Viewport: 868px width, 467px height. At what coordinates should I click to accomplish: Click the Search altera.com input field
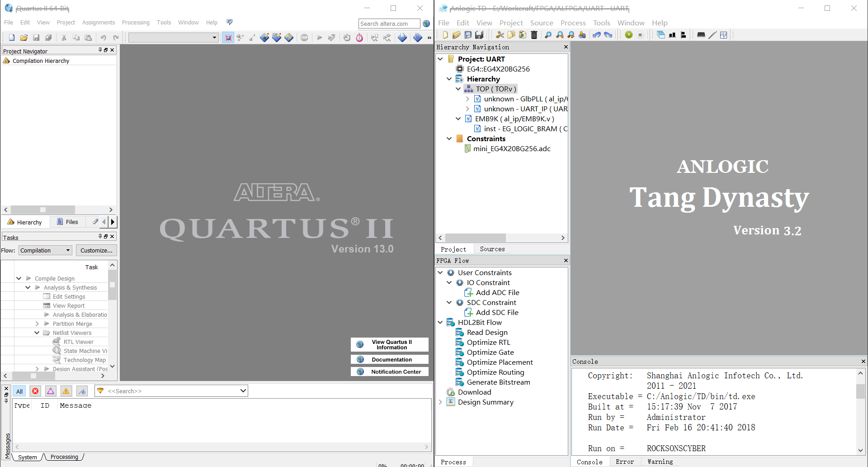(x=389, y=24)
